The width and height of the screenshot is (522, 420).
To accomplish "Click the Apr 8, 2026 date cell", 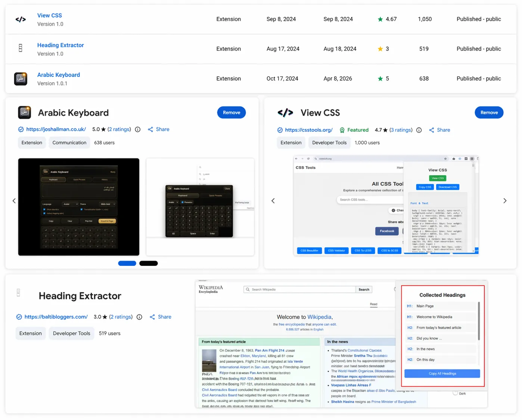I will click(338, 79).
